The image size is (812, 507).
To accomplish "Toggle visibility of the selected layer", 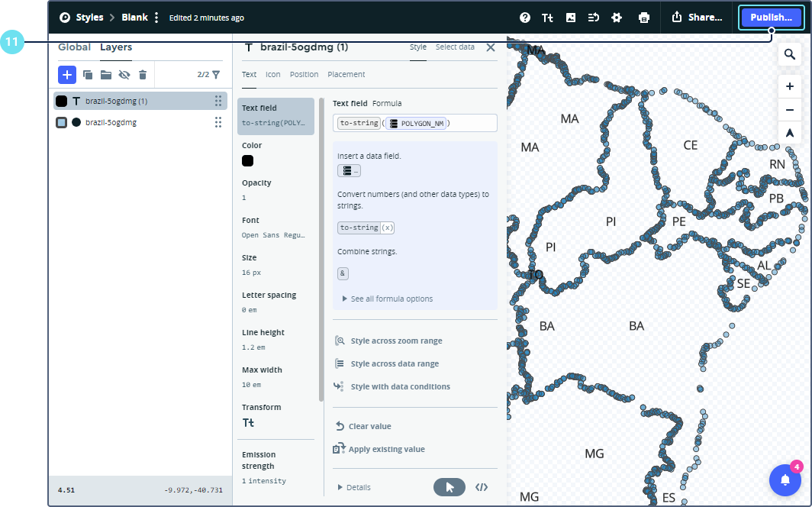I will pos(124,75).
